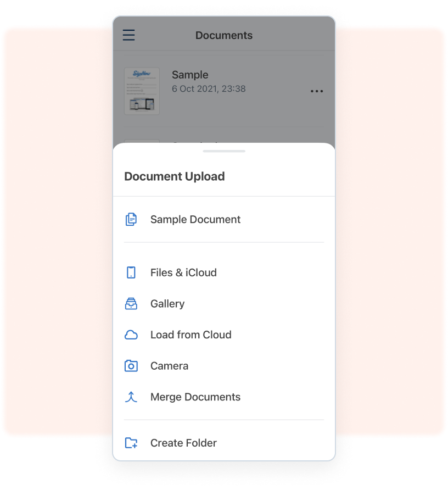Choose Merge Documents
Viewport: 448px width, 490px height.
point(195,397)
